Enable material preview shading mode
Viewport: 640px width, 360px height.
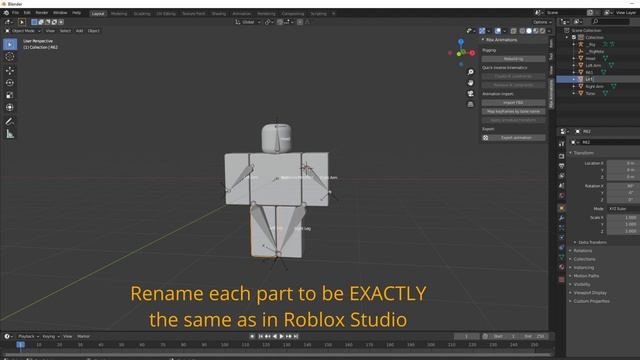pos(536,31)
